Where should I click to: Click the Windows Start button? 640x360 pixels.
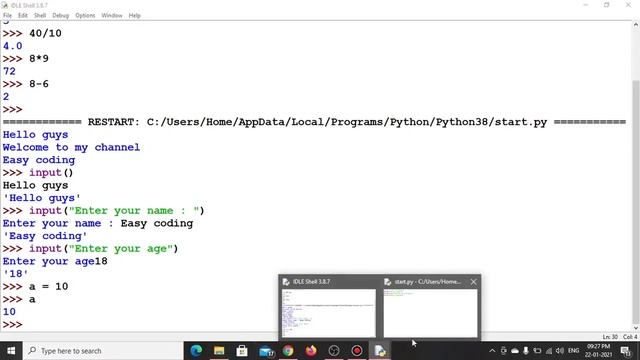[11, 351]
